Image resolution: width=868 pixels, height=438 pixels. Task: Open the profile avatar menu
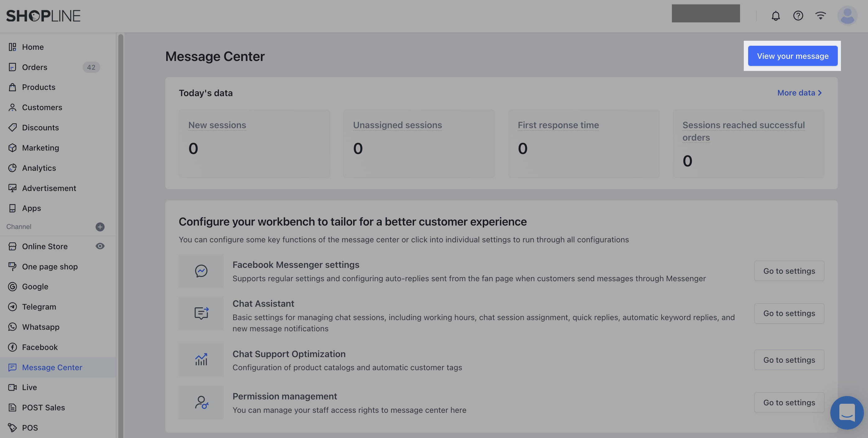(847, 15)
